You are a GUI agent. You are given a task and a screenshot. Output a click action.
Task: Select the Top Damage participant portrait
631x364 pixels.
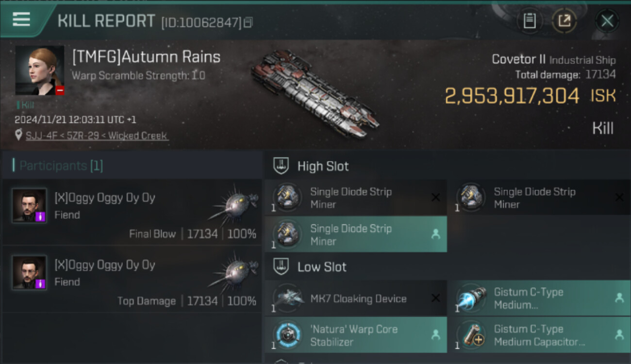[x=30, y=273]
